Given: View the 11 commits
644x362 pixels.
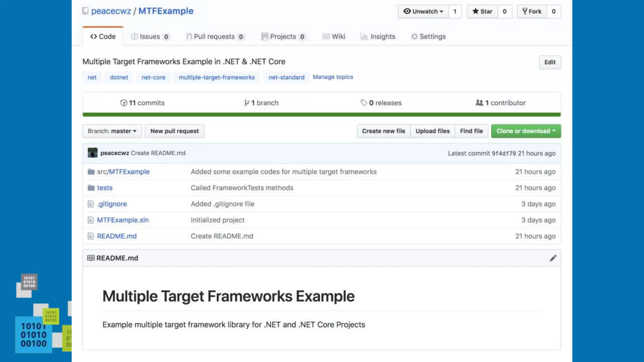Looking at the screenshot, I should click(142, 103).
